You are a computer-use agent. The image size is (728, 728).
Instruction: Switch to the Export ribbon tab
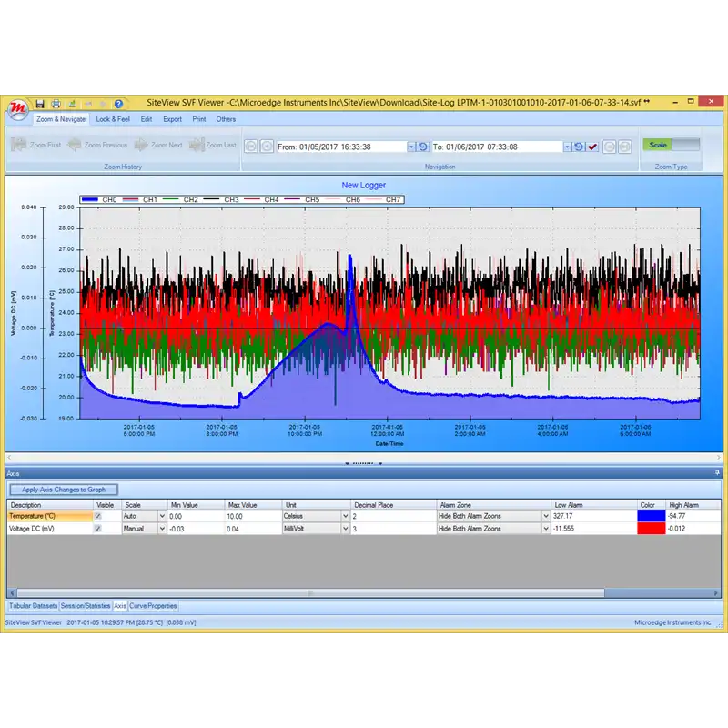(x=173, y=118)
